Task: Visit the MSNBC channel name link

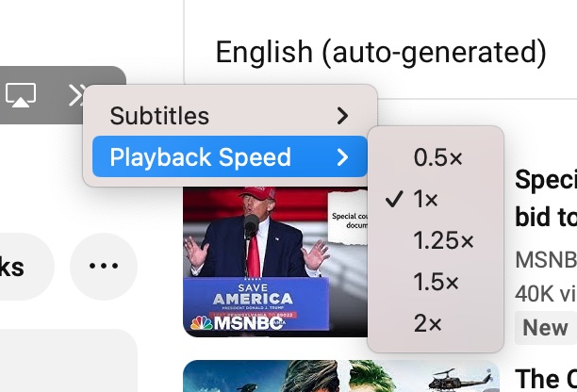Action: pyautogui.click(x=546, y=260)
